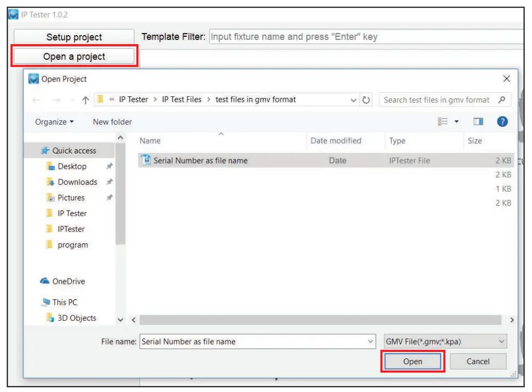Click New folder in the toolbar
This screenshot has height=392, width=532.
tap(112, 121)
